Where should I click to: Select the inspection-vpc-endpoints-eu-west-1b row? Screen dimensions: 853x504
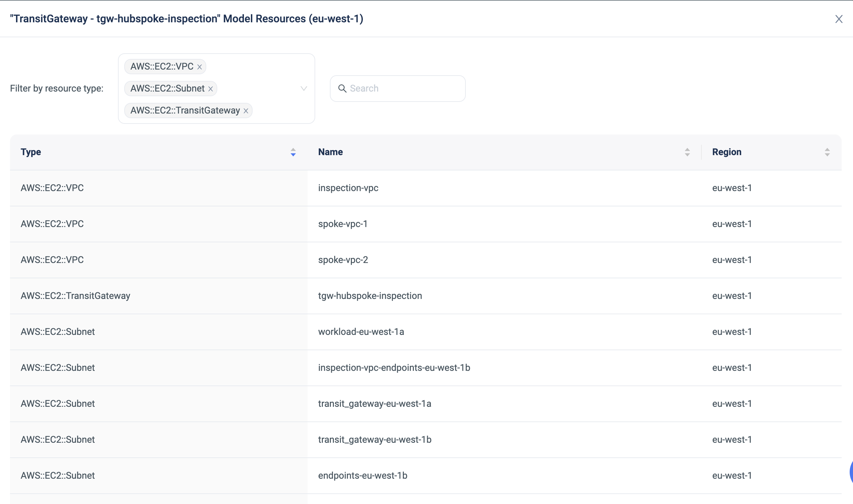pyautogui.click(x=394, y=368)
